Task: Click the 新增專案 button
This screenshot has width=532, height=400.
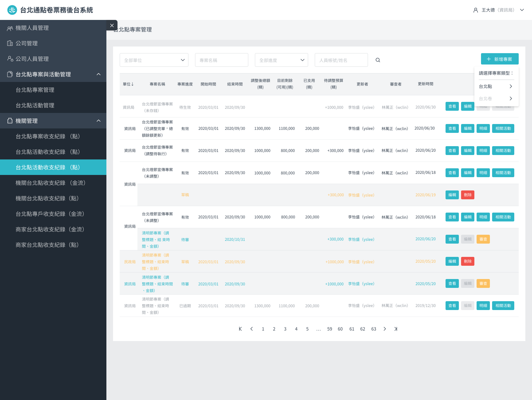Action: pyautogui.click(x=500, y=59)
